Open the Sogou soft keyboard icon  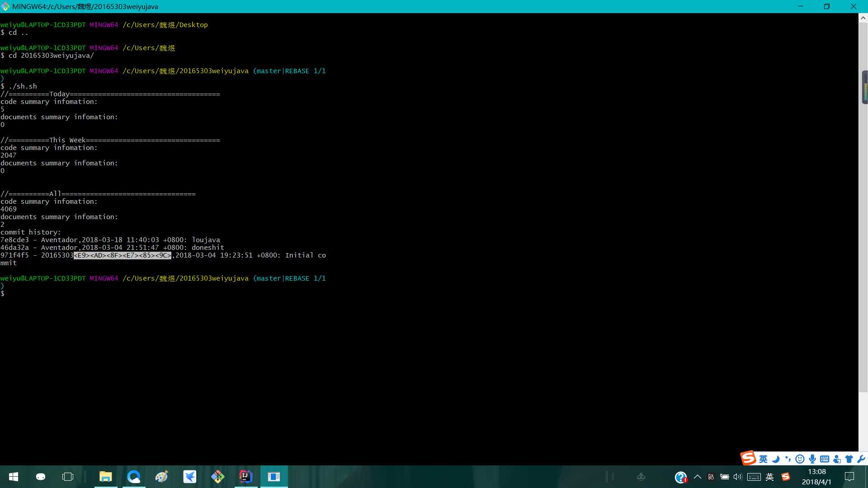click(x=825, y=460)
